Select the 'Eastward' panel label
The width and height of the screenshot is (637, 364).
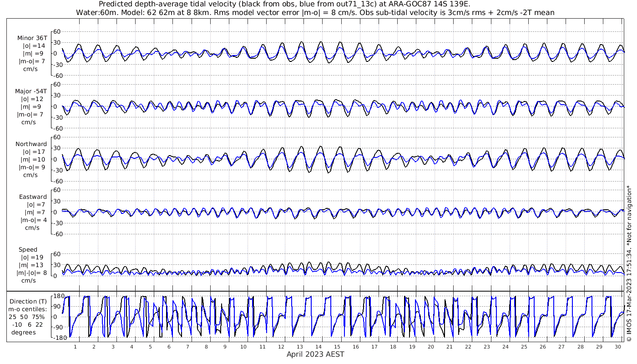(33, 197)
